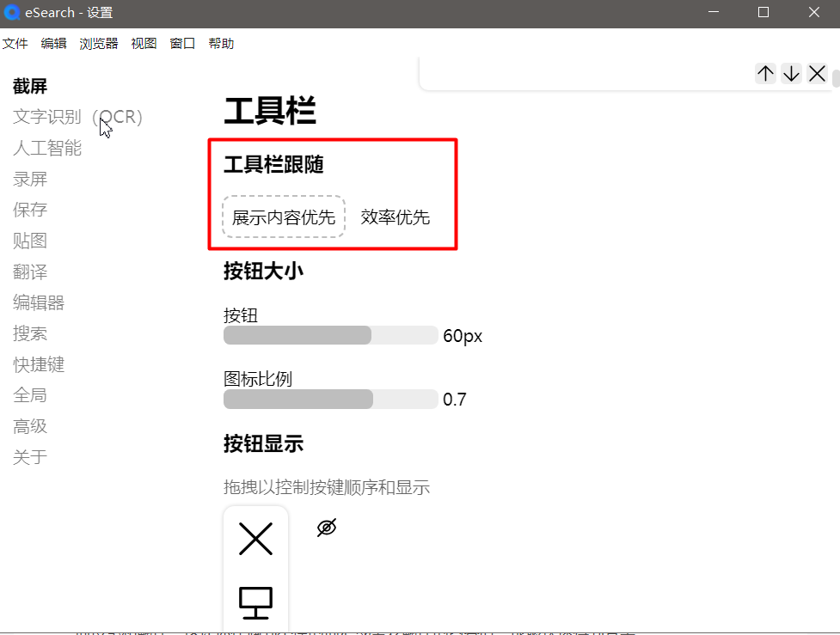Click the screen/monitor tool icon below the X

255,603
